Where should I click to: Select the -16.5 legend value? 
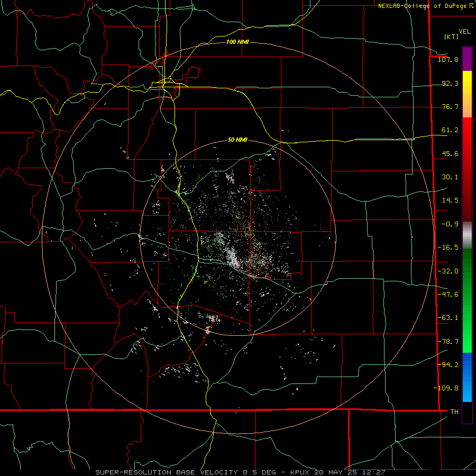pyautogui.click(x=448, y=248)
